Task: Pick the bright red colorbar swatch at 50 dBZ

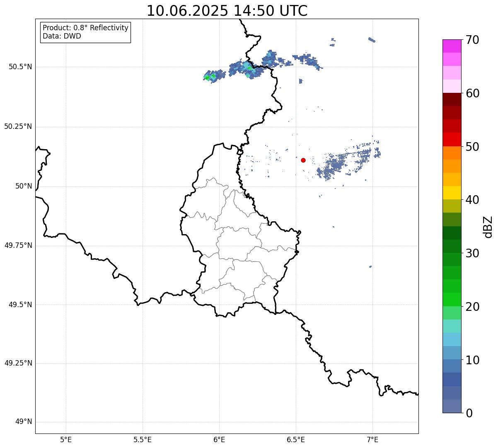Action: click(x=452, y=140)
